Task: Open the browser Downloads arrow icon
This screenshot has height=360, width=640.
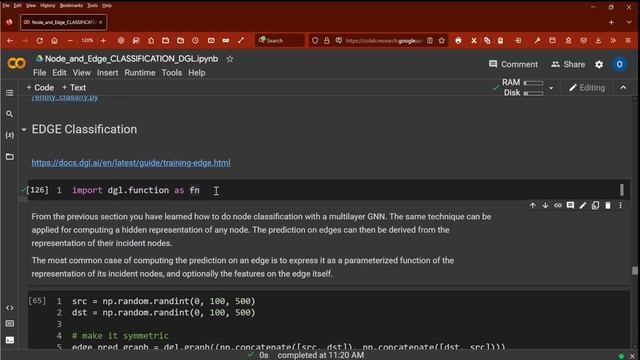Action: coord(598,40)
